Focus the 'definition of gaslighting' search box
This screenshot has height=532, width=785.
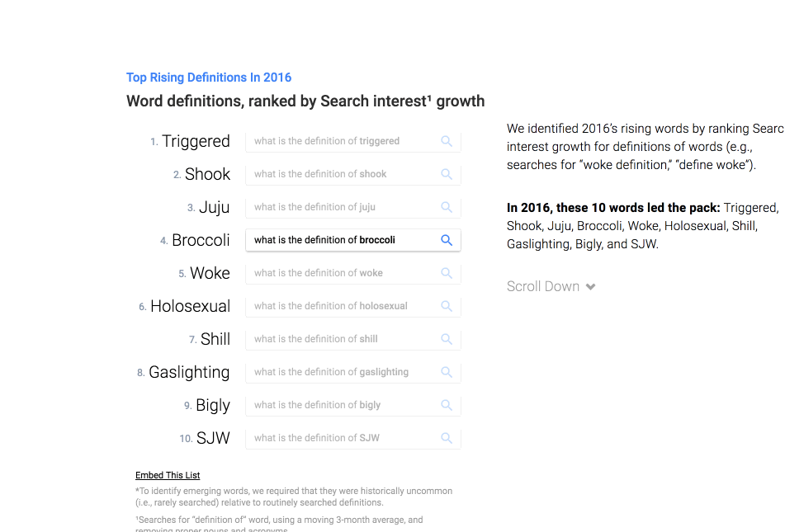tap(343, 372)
